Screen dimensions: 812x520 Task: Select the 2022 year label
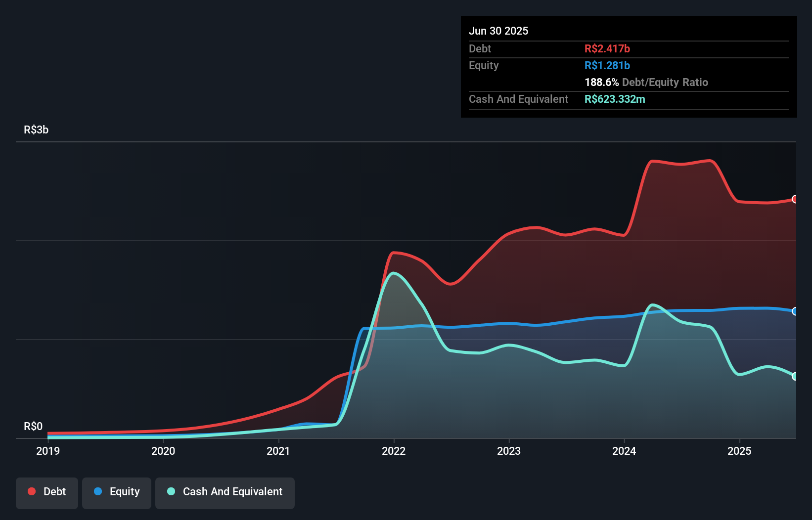click(x=394, y=451)
